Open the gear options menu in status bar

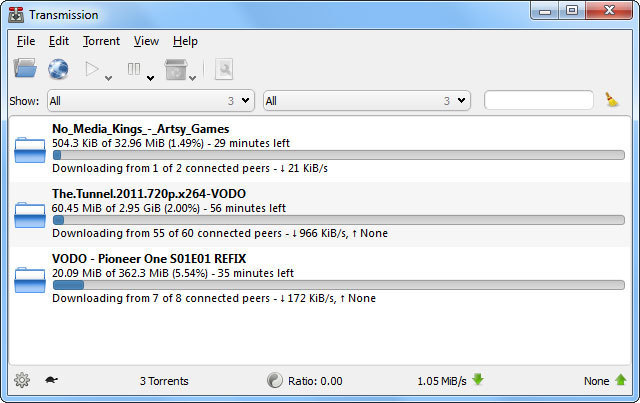[x=22, y=380]
